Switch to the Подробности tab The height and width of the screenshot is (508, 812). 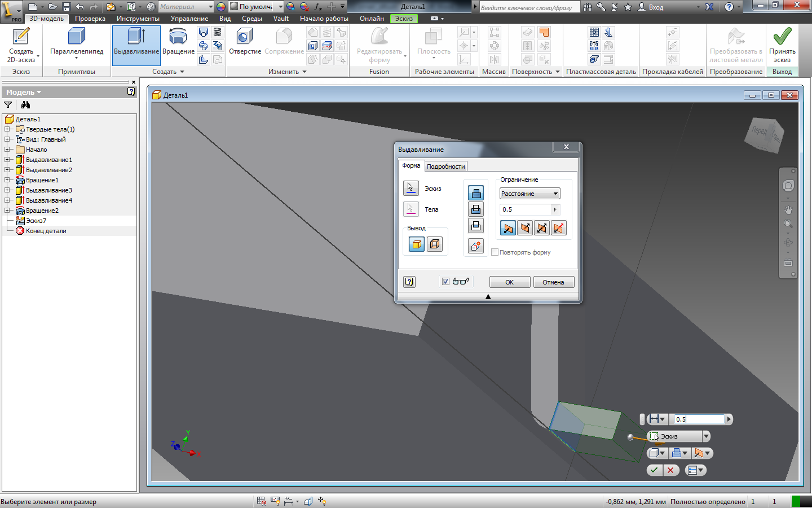pyautogui.click(x=445, y=167)
